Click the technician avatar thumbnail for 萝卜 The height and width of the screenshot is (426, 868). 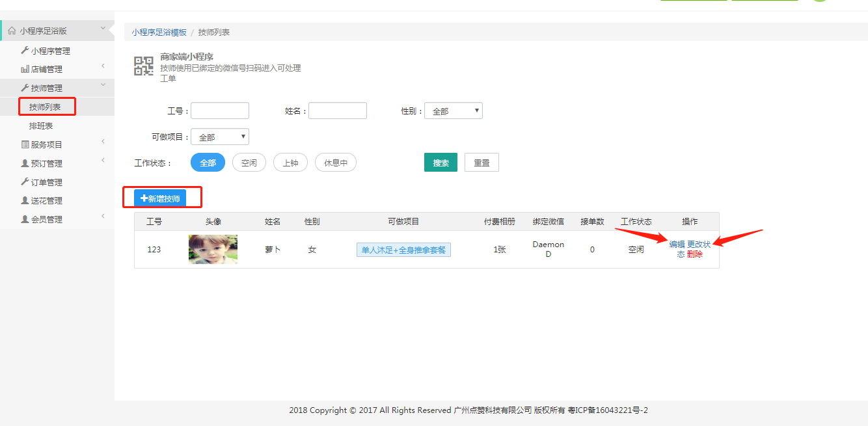click(213, 249)
